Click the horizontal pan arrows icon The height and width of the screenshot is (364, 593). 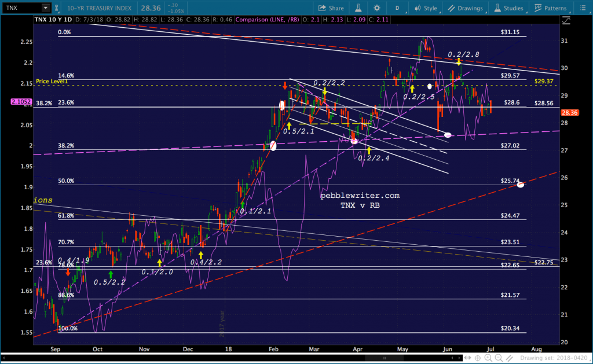point(468,358)
